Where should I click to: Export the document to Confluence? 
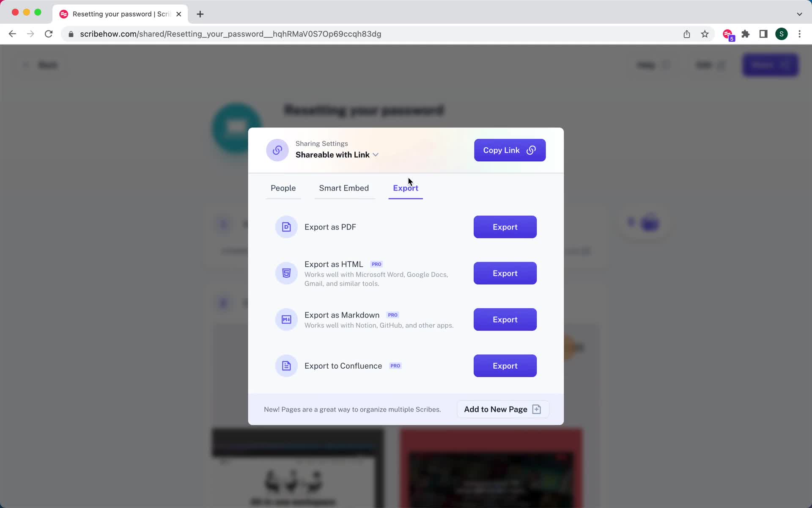coord(505,366)
